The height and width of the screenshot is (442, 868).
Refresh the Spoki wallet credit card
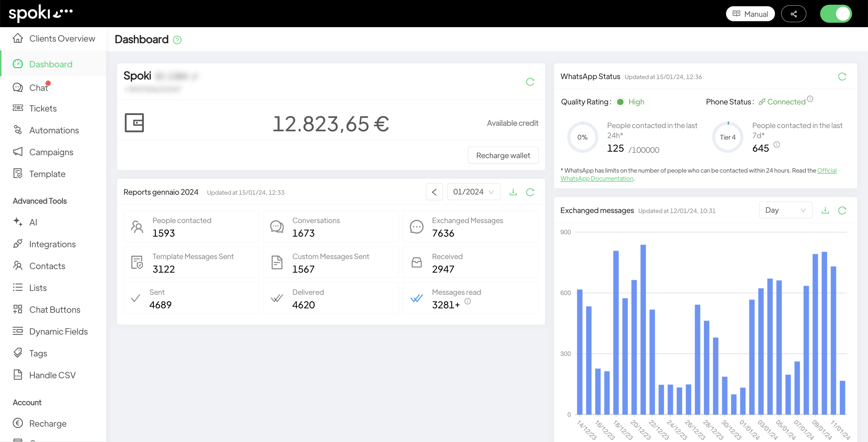(530, 82)
